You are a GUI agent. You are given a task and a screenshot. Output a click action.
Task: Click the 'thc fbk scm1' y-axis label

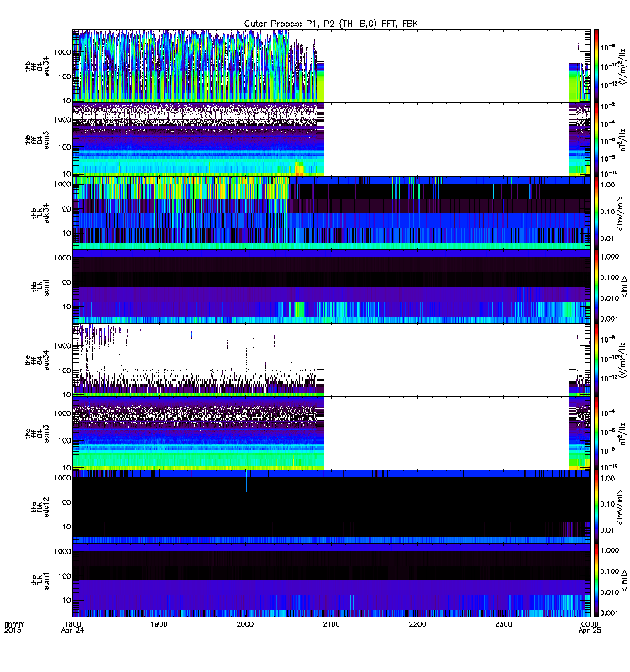[x=39, y=580]
